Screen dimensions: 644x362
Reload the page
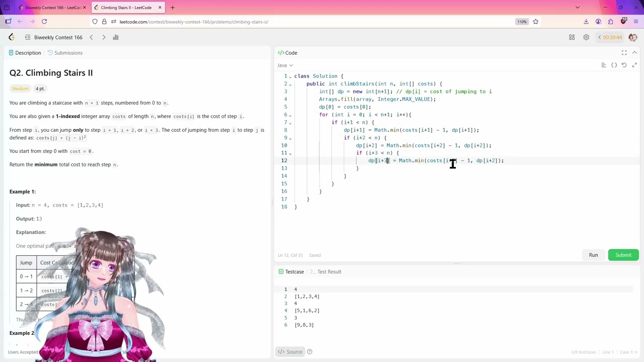click(44, 22)
